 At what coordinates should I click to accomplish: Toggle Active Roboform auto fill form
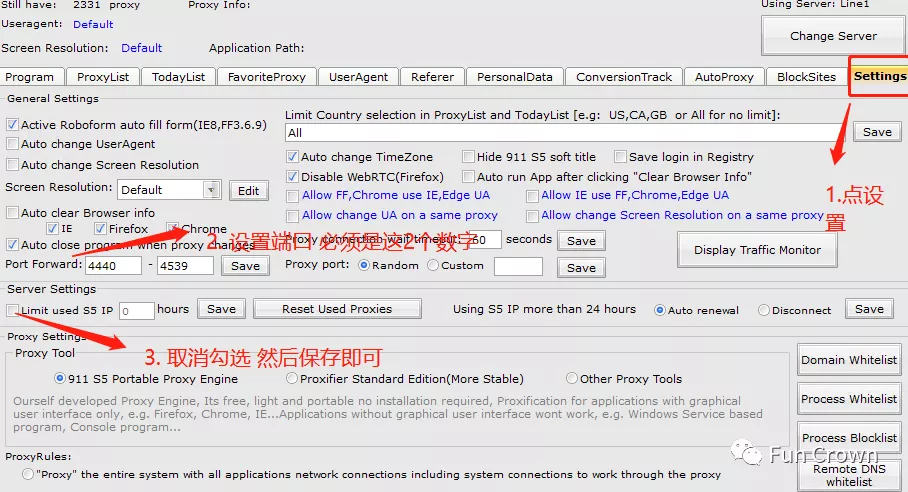12,124
